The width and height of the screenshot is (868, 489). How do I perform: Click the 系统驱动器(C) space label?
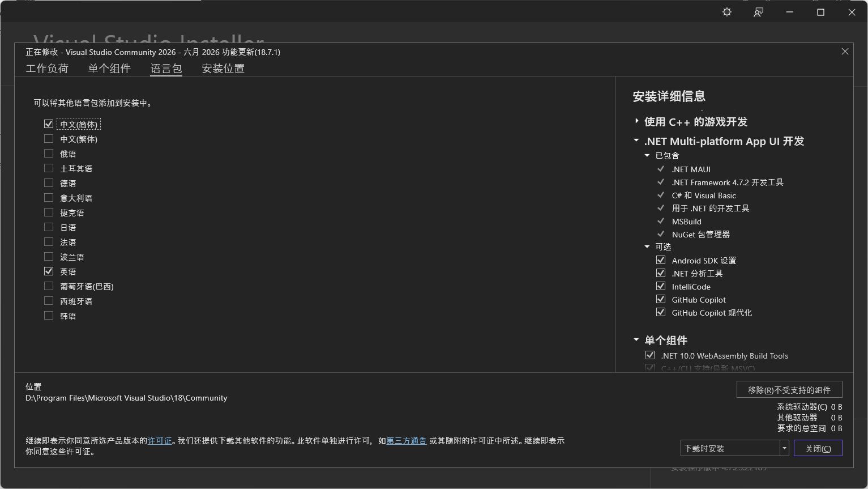tap(802, 407)
